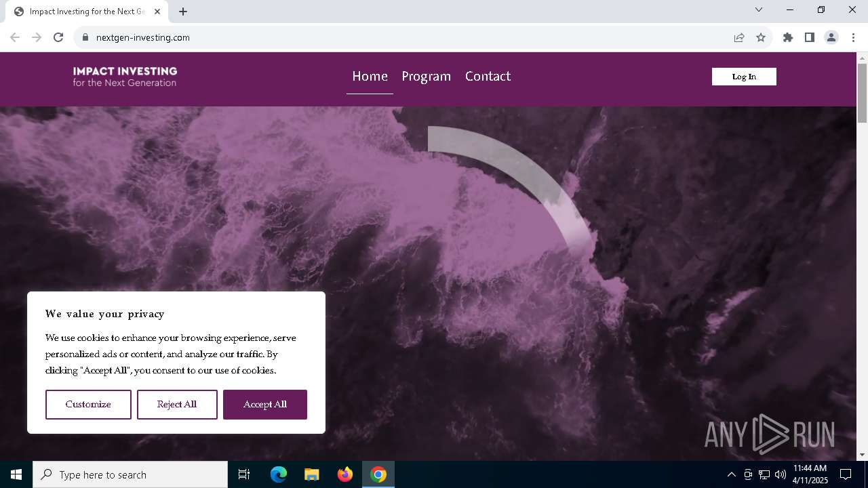This screenshot has height=488, width=868.
Task: Launch Microsoft Edge from the taskbar
Action: pos(279,474)
